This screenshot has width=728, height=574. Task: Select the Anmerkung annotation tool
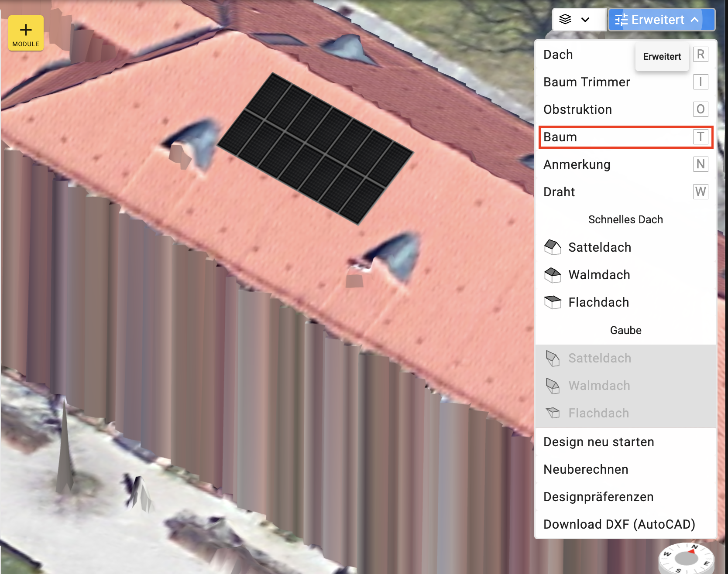tap(625, 164)
